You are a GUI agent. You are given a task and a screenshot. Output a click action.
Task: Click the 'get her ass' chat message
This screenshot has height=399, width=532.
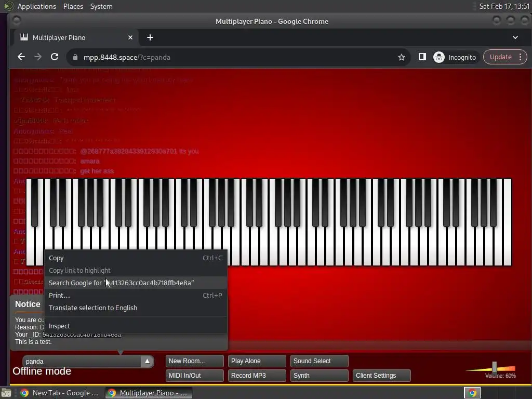click(x=97, y=171)
